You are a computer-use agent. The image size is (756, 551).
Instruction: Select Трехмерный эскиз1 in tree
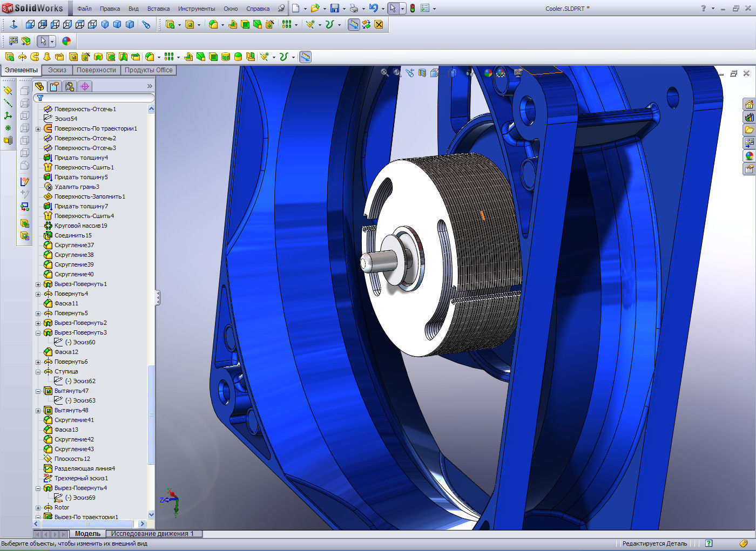(x=81, y=478)
